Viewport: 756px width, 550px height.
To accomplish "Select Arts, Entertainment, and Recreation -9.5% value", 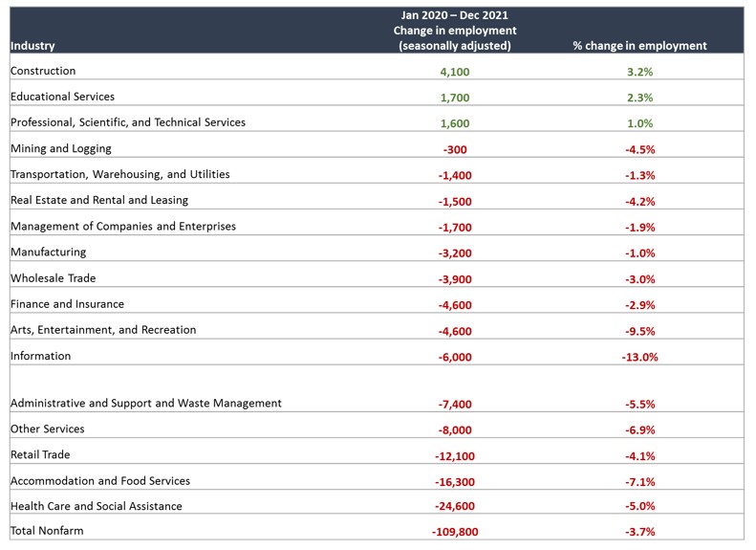I will point(639,331).
